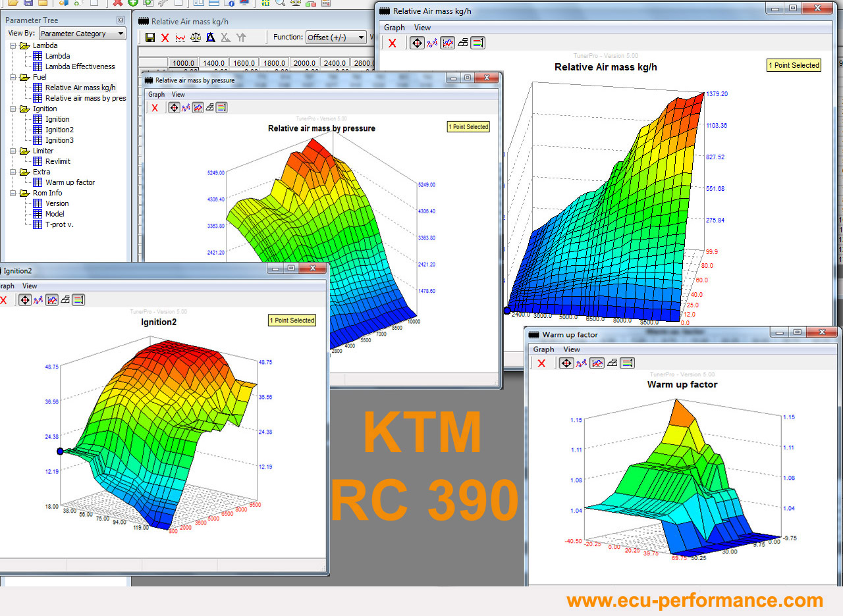This screenshot has width=843, height=616.
Task: Open View By Parameter Category dropdown
Action: click(x=82, y=34)
